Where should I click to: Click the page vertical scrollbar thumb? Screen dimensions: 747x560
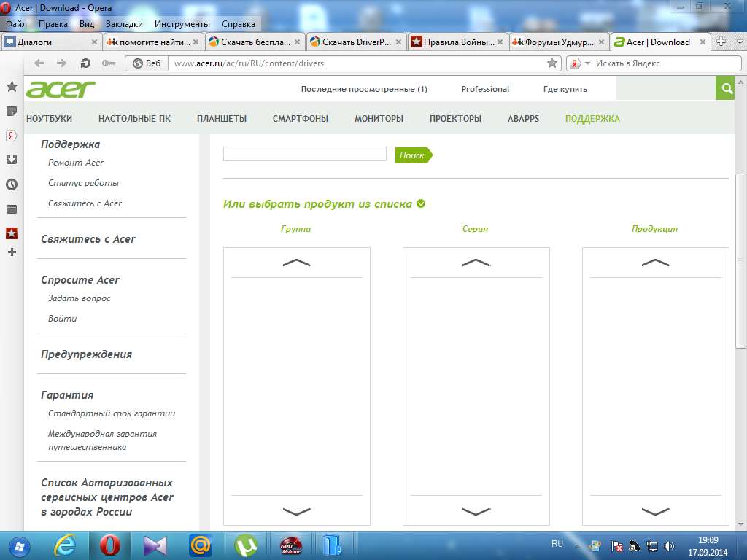click(741, 261)
